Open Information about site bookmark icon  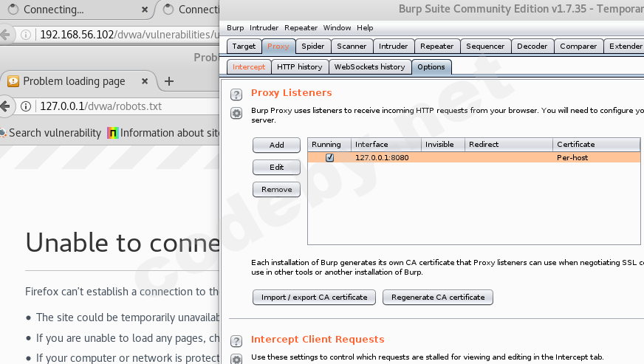tap(113, 133)
